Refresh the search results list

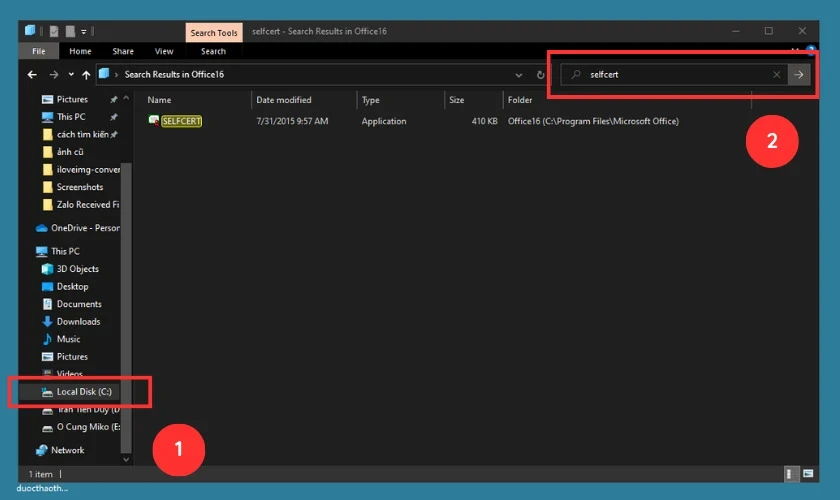[x=541, y=75]
